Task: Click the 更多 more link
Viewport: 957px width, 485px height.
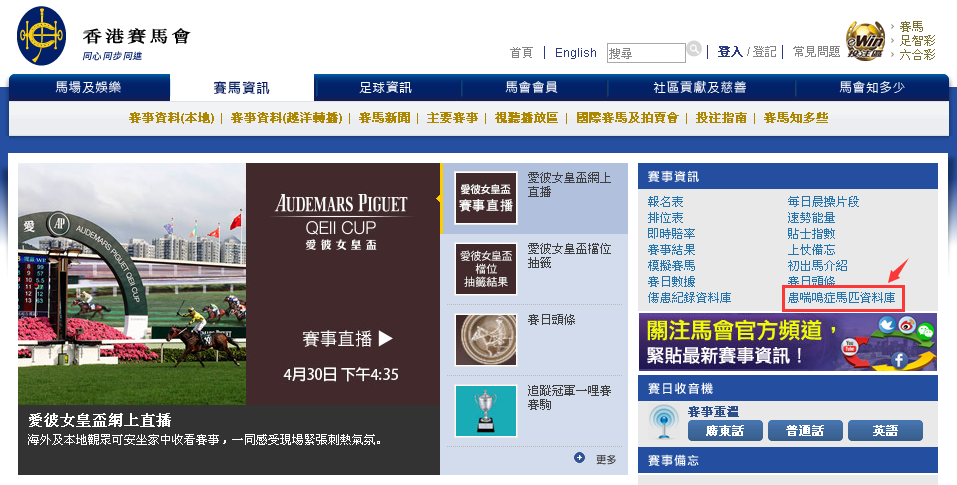Action: [606, 459]
